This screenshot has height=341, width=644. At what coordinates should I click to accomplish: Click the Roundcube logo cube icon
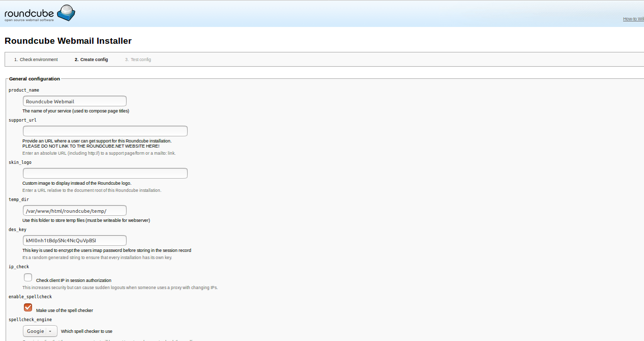point(66,13)
